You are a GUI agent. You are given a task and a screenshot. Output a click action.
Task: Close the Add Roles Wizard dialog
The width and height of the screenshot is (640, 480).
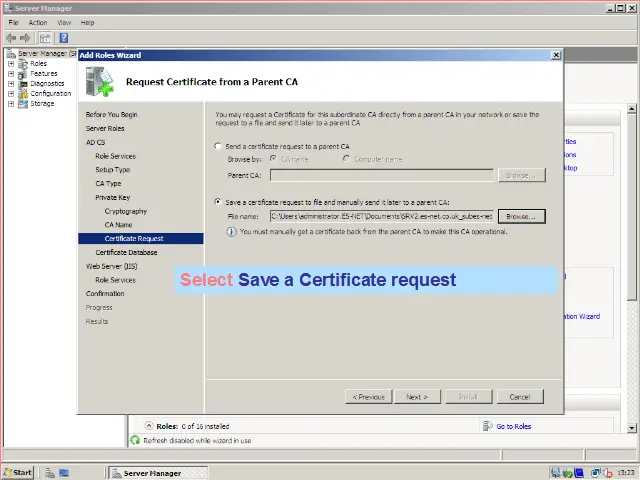coord(556,55)
